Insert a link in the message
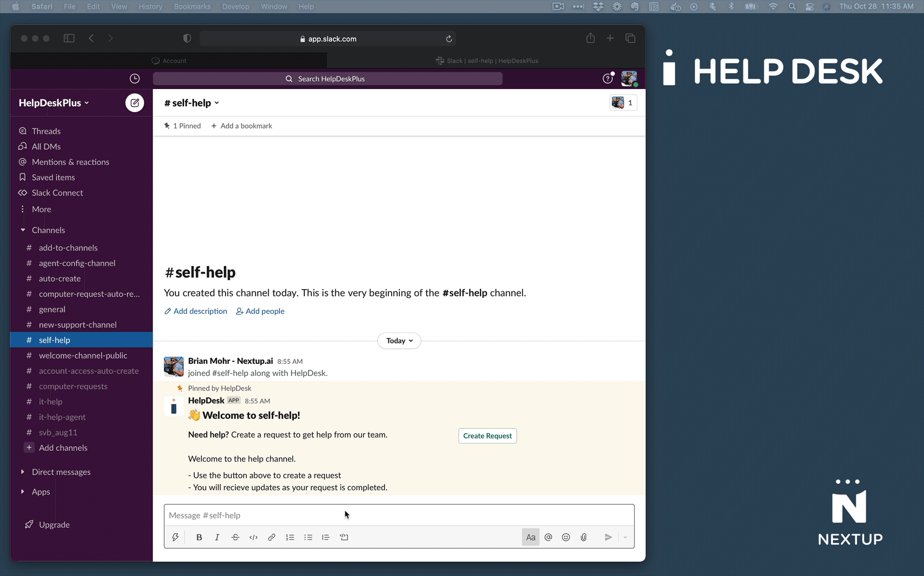 (x=272, y=538)
